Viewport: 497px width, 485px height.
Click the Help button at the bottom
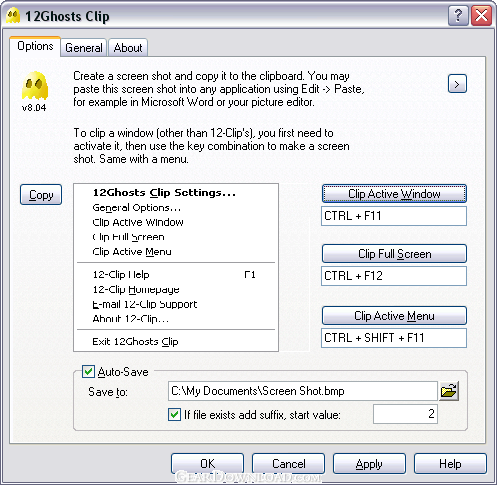(450, 463)
